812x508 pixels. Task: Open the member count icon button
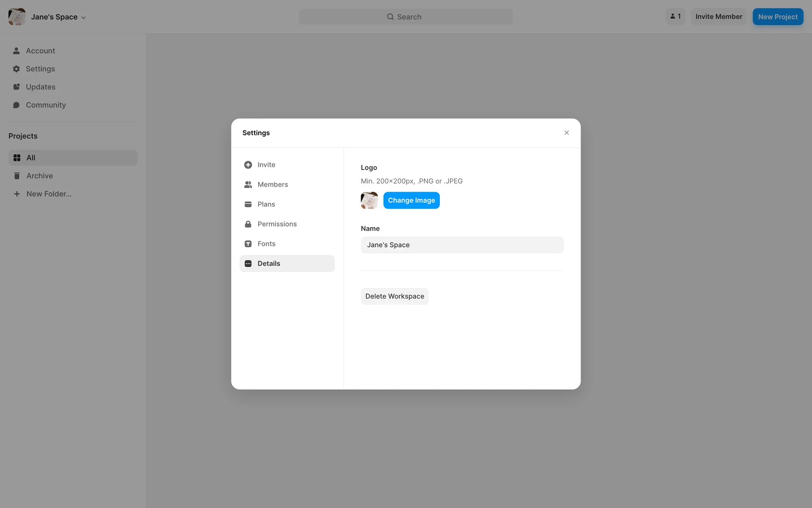[675, 17]
